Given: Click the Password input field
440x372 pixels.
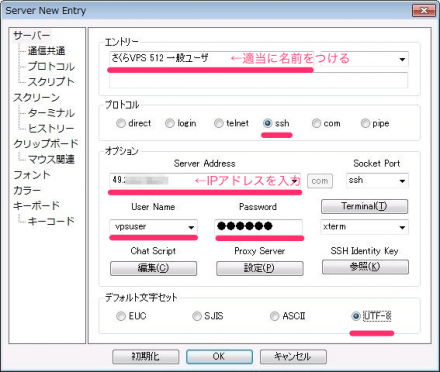Looking at the screenshot, I should 258,227.
